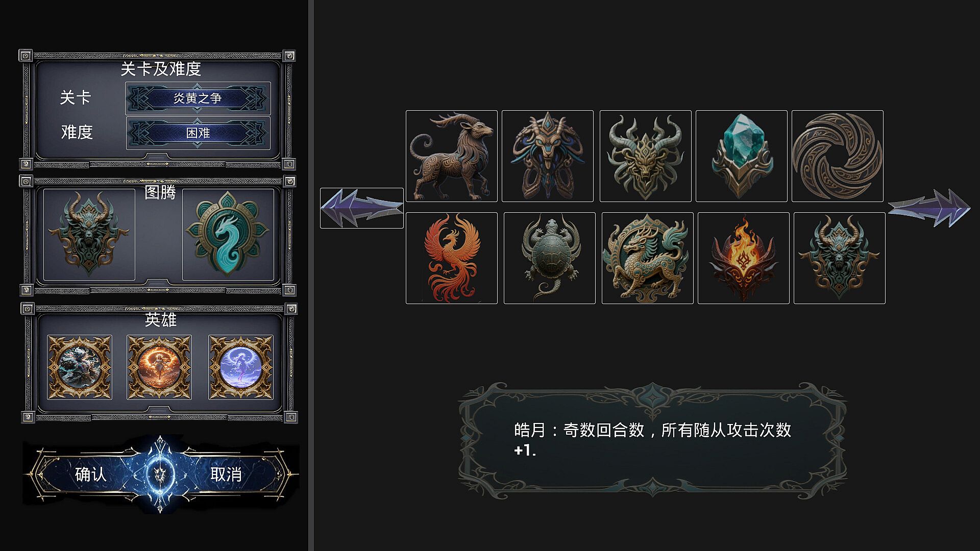Select the red phoenix totem icon
Screen dimensions: 980x551
[x=452, y=258]
